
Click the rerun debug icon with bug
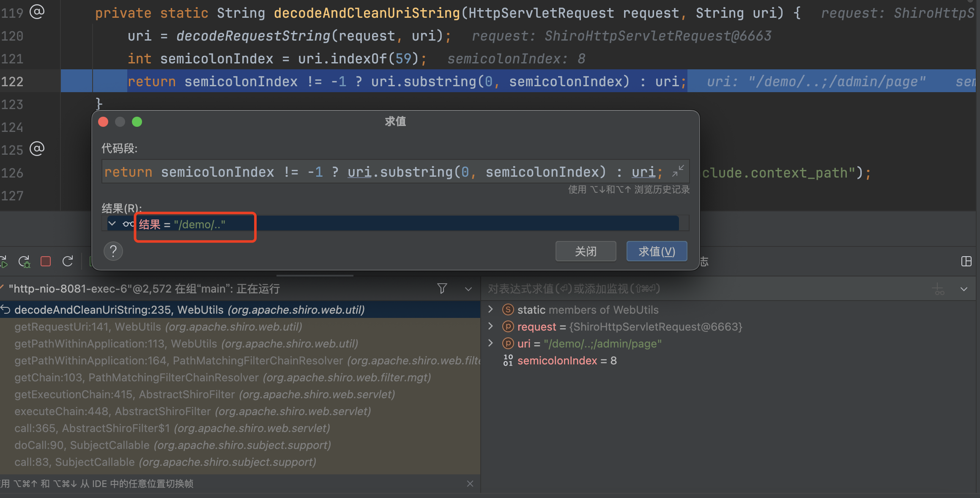point(25,262)
